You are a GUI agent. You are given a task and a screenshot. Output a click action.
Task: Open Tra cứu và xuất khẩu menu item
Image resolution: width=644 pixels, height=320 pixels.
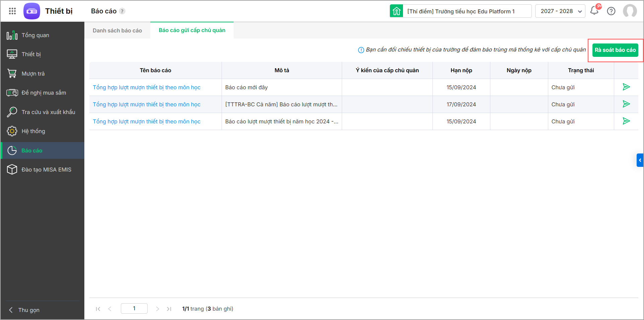coord(43,112)
